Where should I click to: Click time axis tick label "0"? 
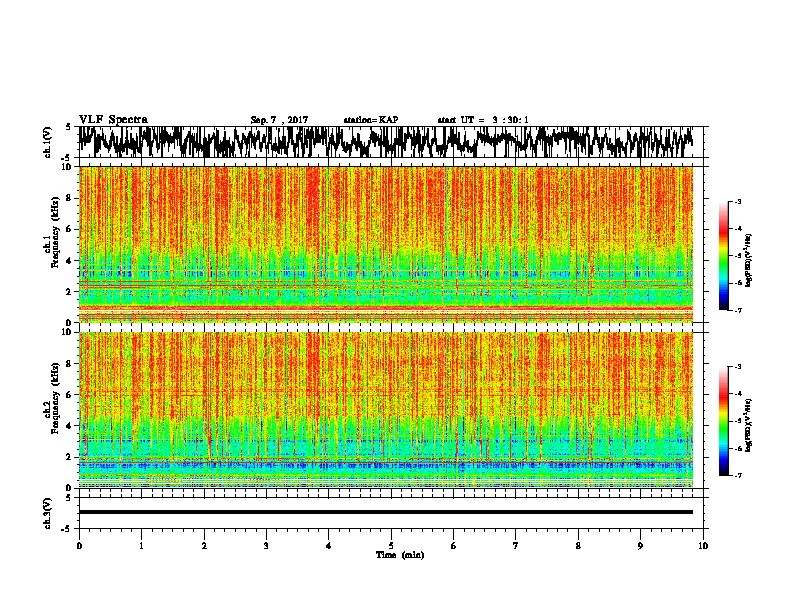[x=79, y=545]
